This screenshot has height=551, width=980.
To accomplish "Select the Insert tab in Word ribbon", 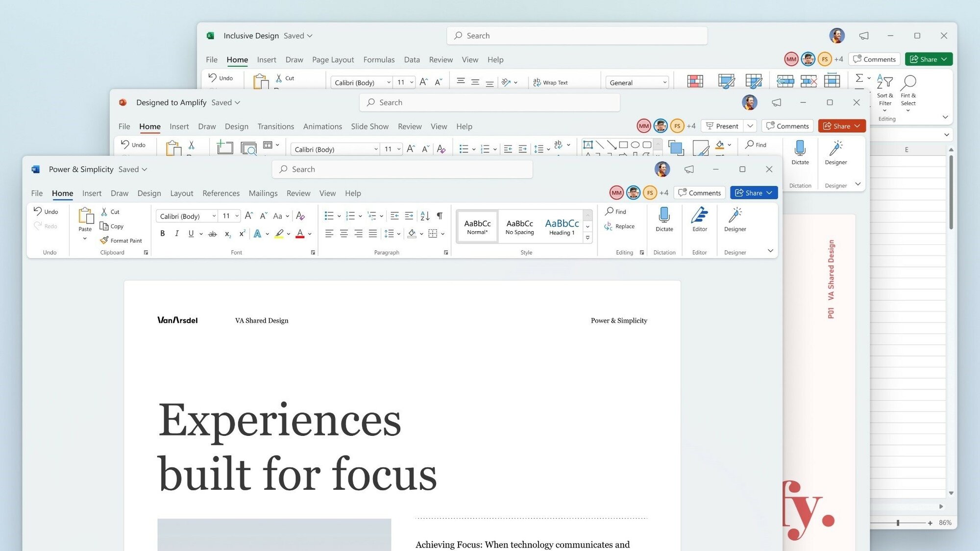I will [91, 193].
